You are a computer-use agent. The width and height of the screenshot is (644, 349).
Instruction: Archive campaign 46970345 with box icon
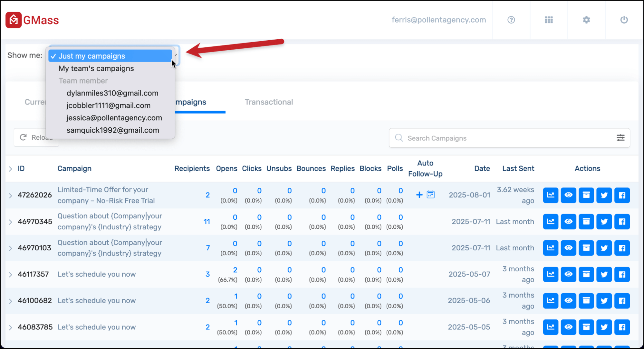coord(586,222)
